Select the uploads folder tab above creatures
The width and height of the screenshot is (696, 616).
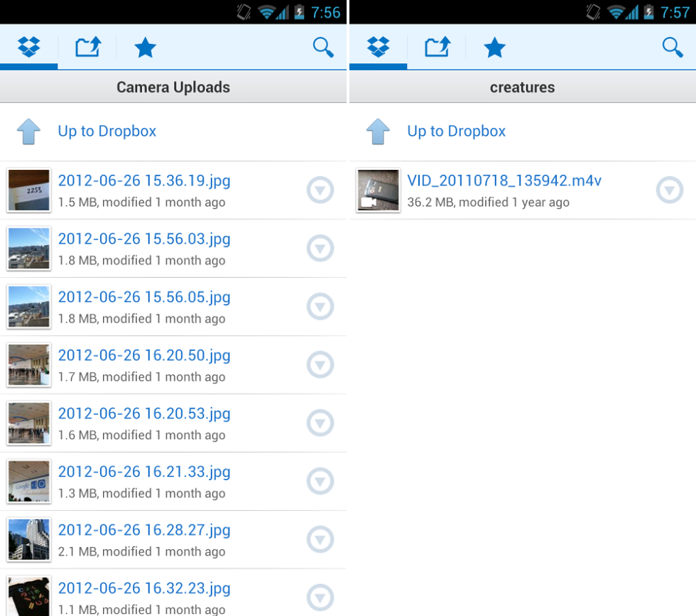tap(437, 48)
